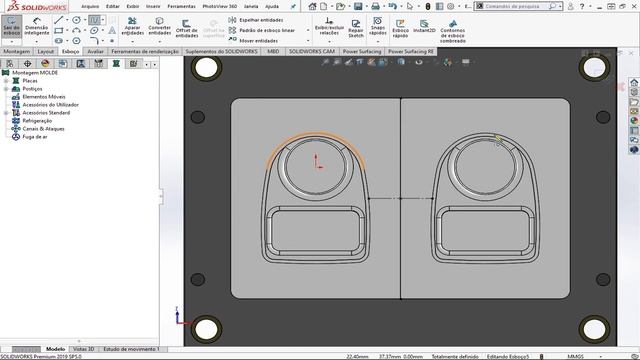
Task: Select the Circle sketch tool
Action: click(x=76, y=20)
